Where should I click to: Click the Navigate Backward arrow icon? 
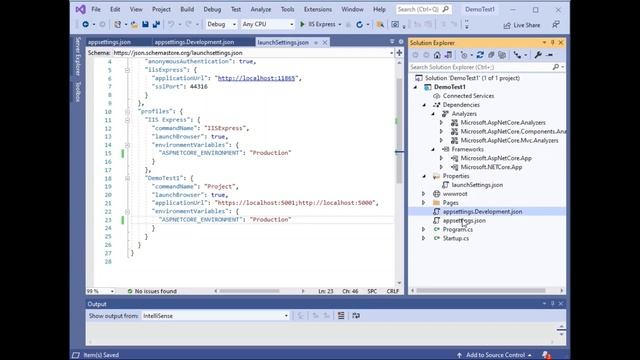pos(85,24)
